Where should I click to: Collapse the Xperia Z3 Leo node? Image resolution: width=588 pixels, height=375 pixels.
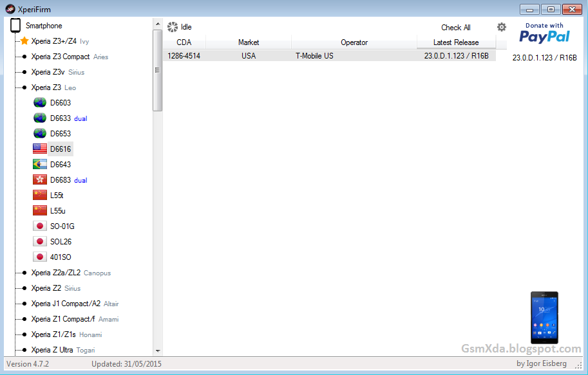click(24, 87)
